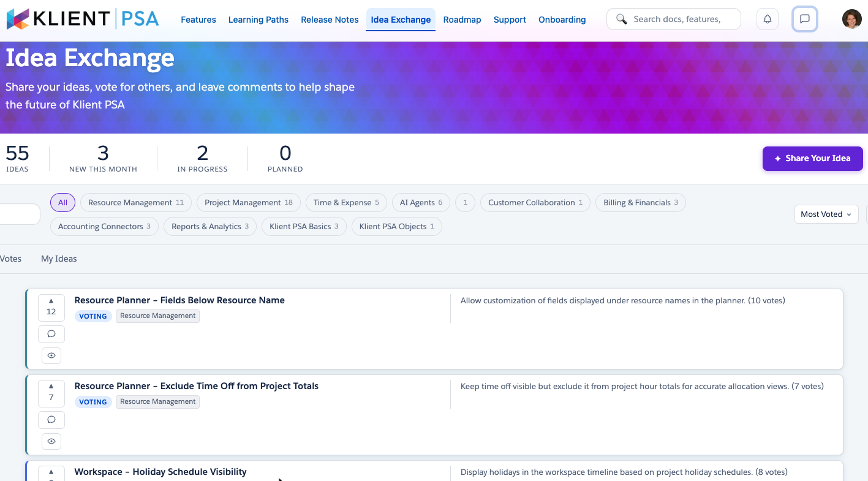This screenshot has width=868, height=481.
Task: Open comments for Exclude Time Off idea
Action: (51, 420)
